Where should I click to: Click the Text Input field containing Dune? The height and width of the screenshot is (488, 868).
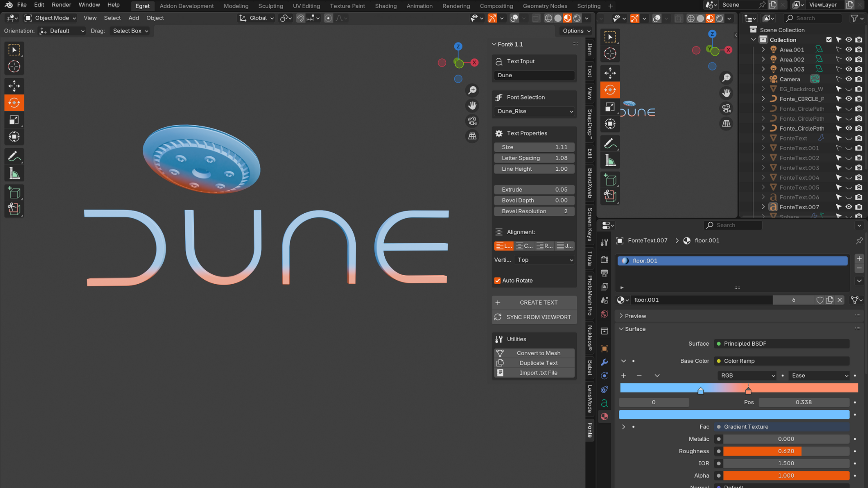point(534,75)
